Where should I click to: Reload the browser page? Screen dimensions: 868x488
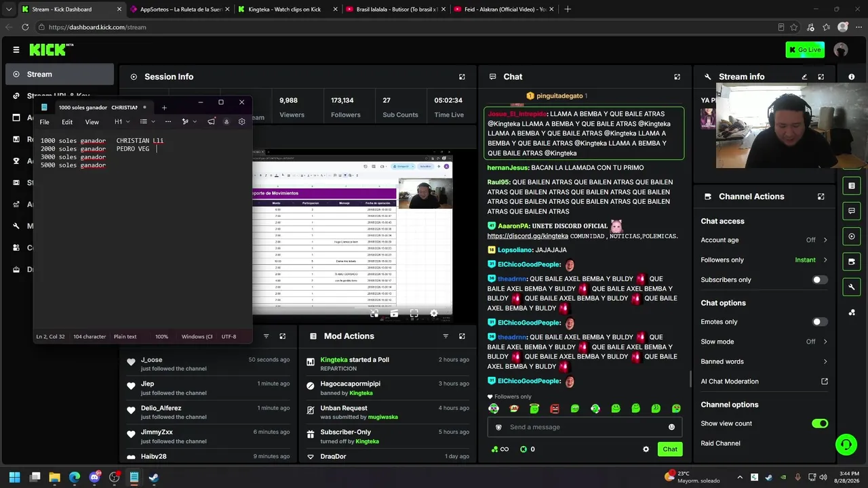click(x=25, y=27)
